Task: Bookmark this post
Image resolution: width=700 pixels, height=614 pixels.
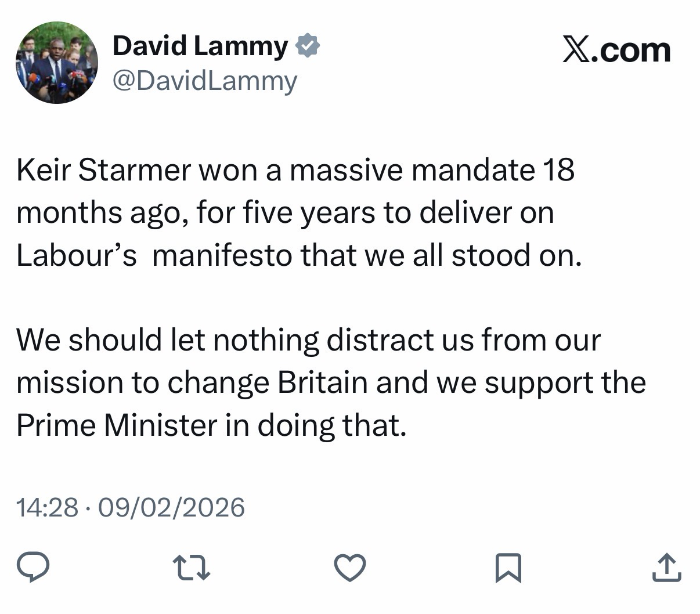Action: (x=508, y=568)
